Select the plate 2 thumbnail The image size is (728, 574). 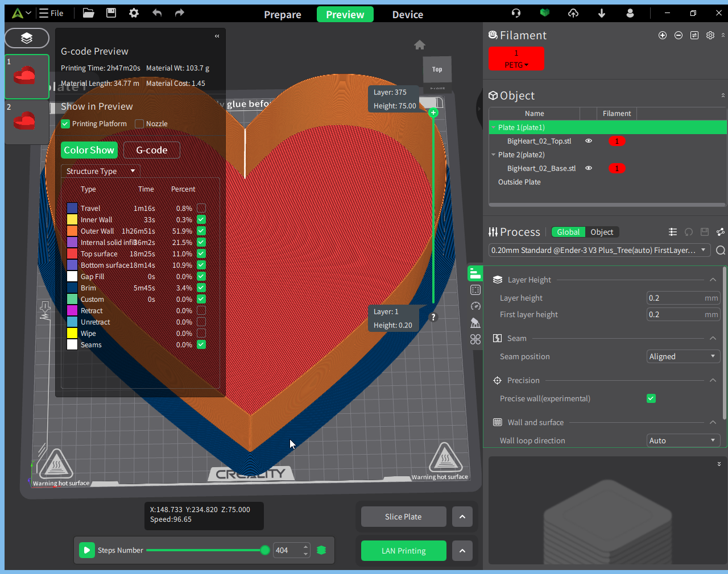coord(27,122)
